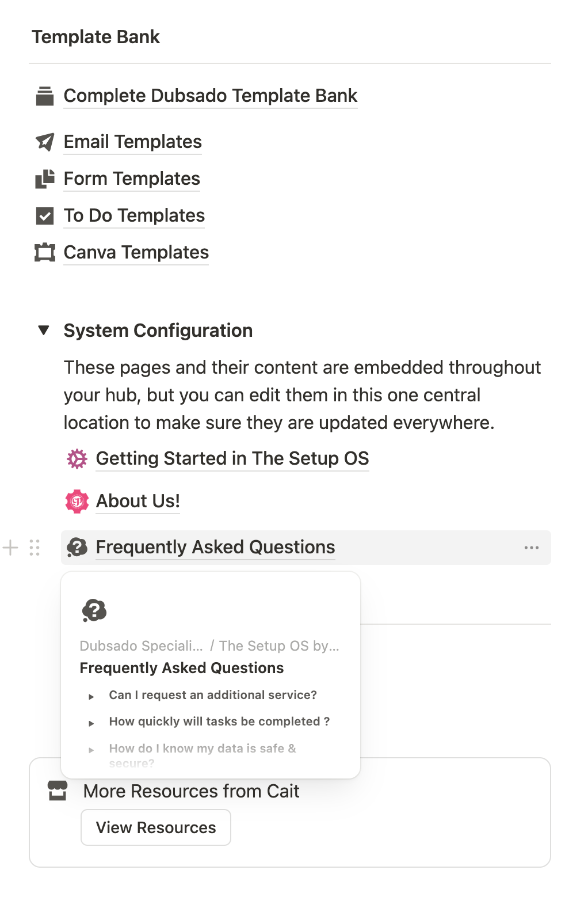Click the six-dot drag handle
This screenshot has height=904, width=588.
pos(35,548)
